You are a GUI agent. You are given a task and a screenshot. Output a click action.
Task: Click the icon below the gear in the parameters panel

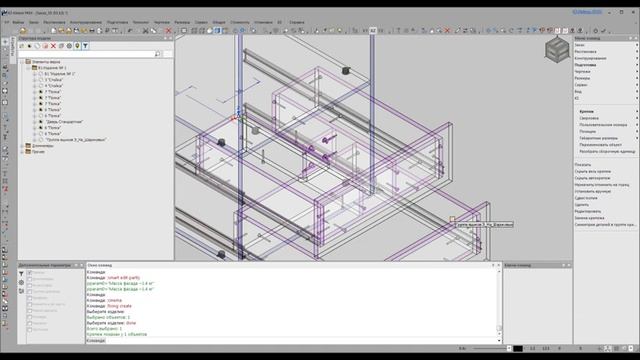[x=21, y=291]
